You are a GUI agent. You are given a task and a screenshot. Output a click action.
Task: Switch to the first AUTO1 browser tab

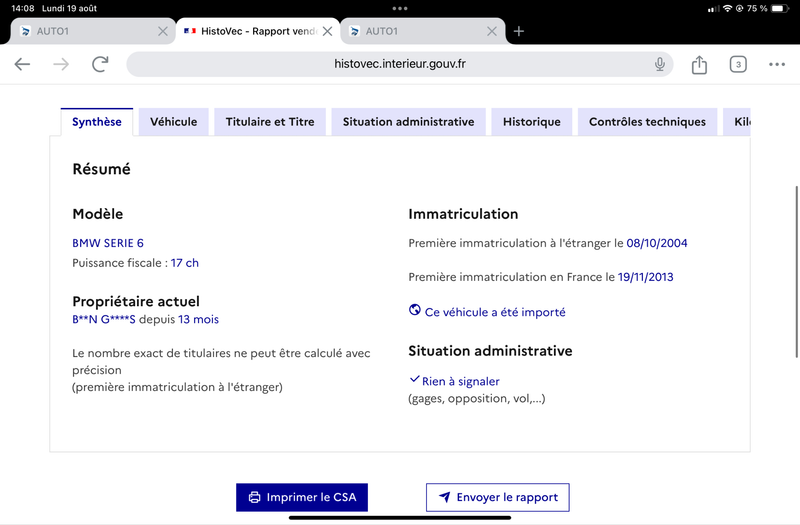[x=93, y=31]
